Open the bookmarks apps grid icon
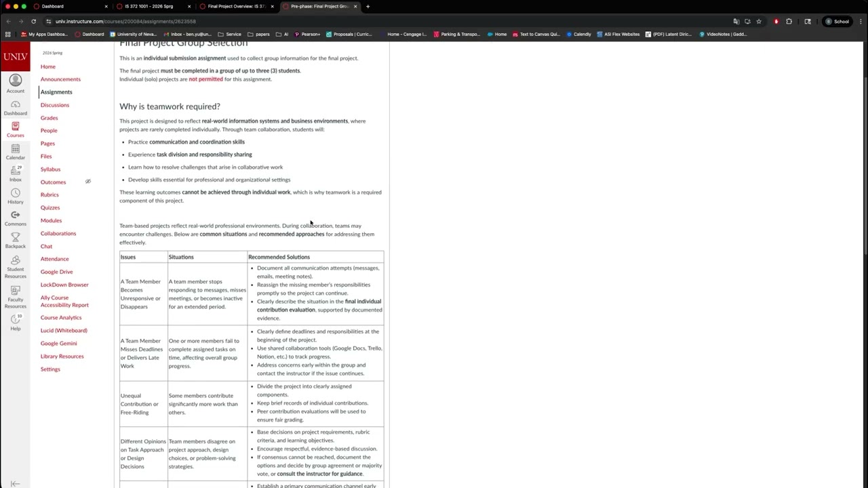This screenshot has width=868, height=488. pos(8,34)
